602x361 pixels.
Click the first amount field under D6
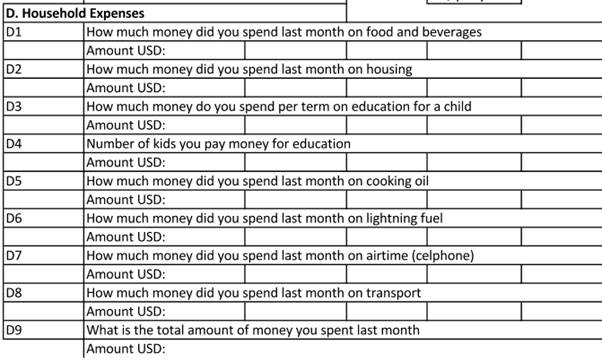295,237
